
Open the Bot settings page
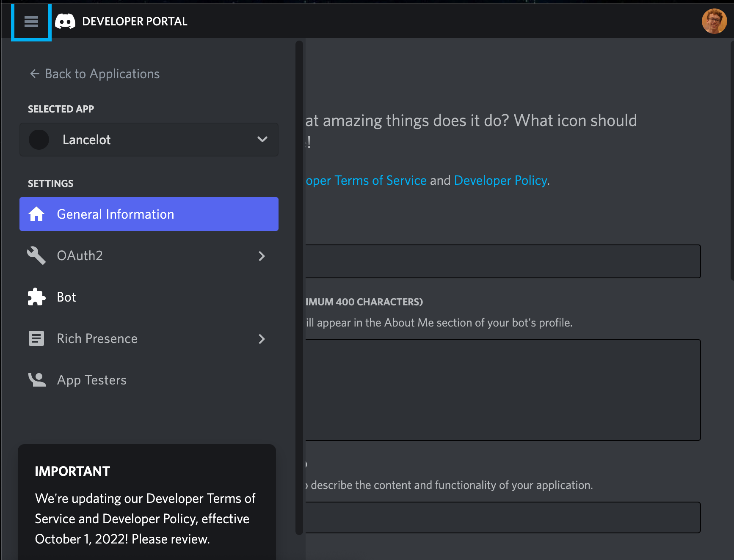click(149, 297)
